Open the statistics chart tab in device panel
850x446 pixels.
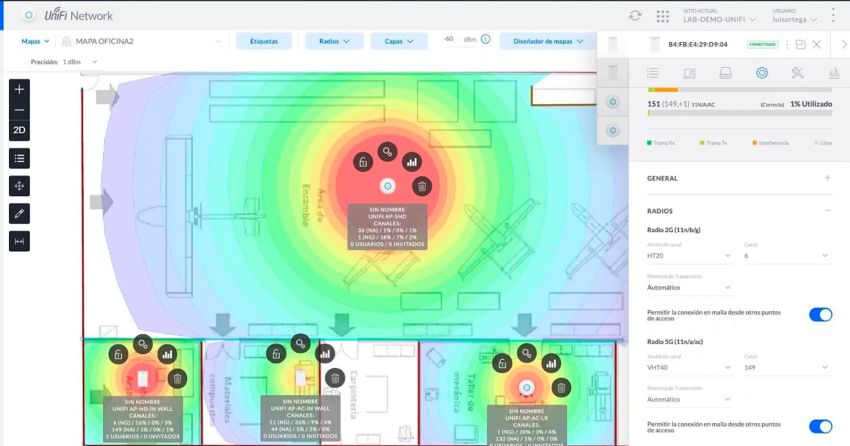pos(834,73)
